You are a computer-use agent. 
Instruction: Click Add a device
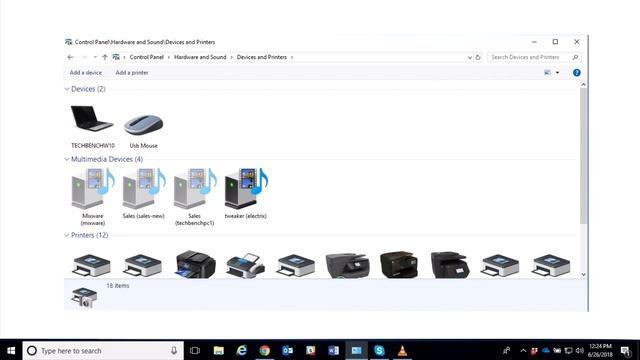[x=86, y=73]
